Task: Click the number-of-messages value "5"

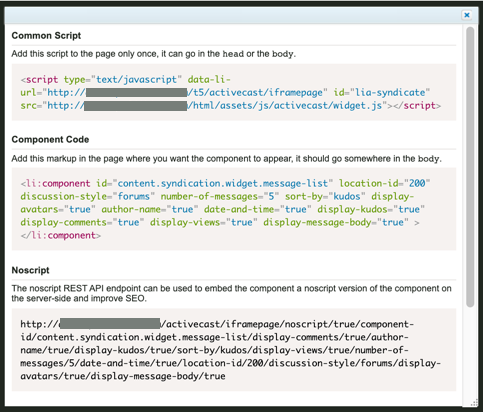Action: click(x=271, y=196)
